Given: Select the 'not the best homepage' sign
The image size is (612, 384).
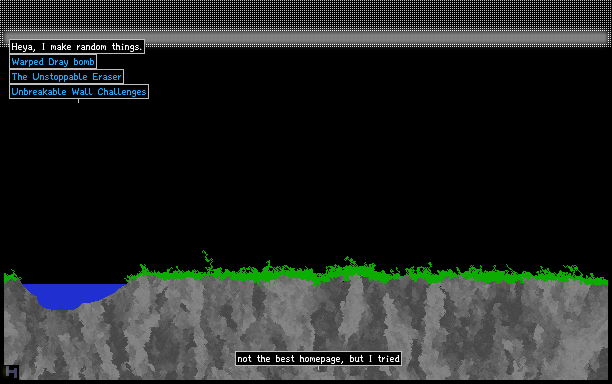Looking at the screenshot, I should pyautogui.click(x=318, y=359).
